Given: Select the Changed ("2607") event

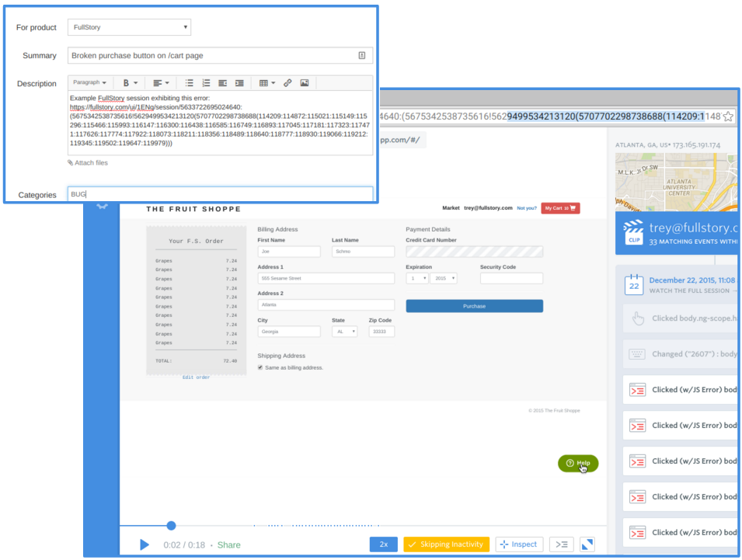Looking at the screenshot, I should 680,353.
